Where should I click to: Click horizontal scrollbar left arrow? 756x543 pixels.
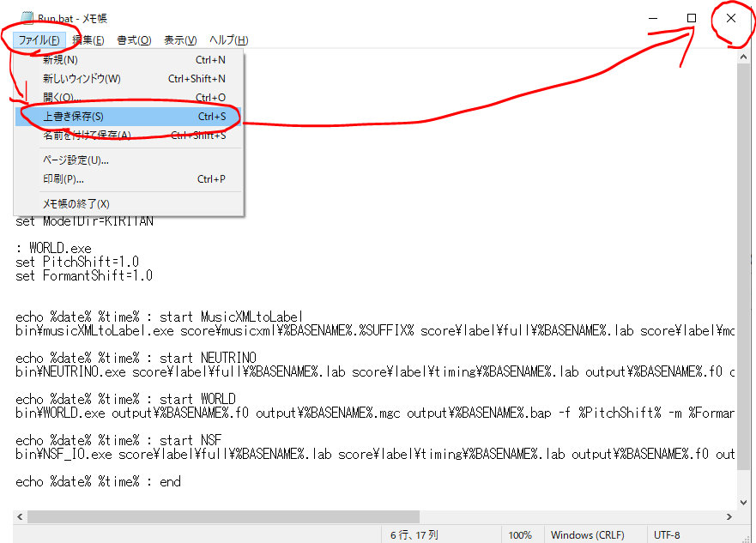click(20, 516)
